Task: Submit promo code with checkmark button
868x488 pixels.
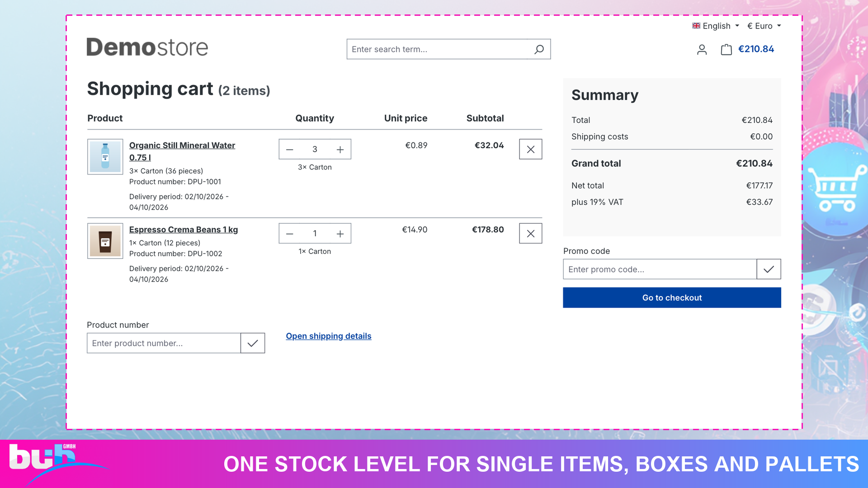Action: (x=769, y=269)
